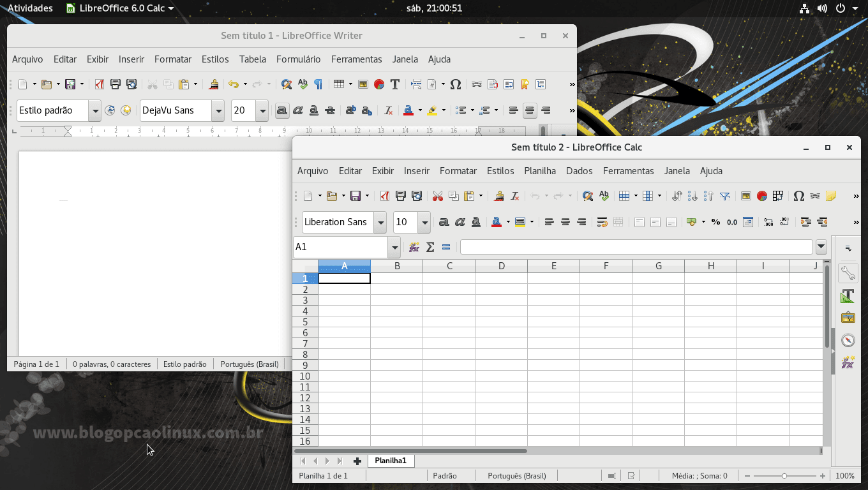Open the Name Box A1 dropdown arrow
Viewport: 868px width, 490px height.
click(395, 247)
